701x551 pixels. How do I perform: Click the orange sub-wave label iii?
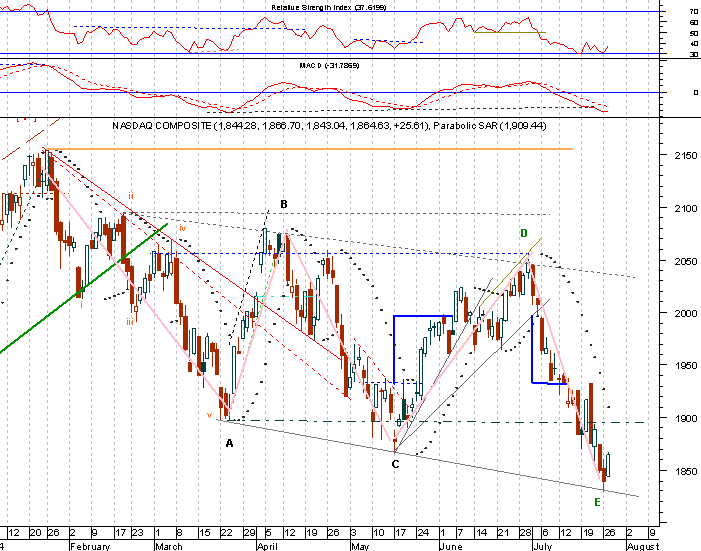tap(130, 322)
